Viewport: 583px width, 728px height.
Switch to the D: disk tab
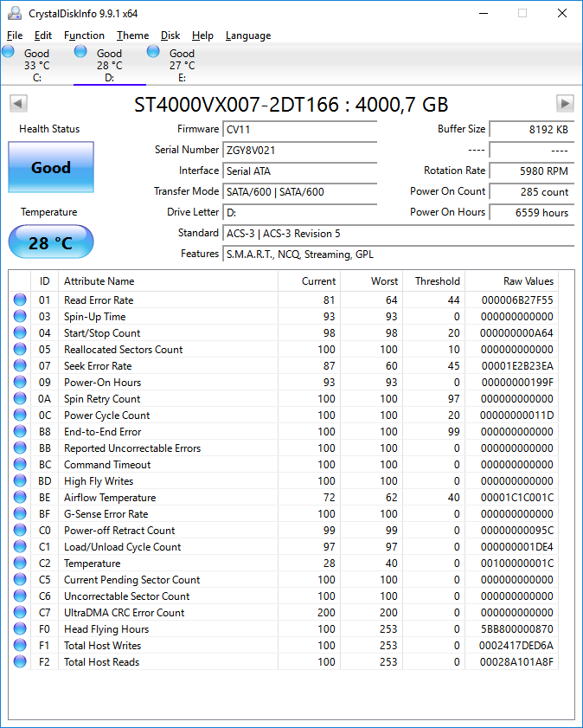110,65
